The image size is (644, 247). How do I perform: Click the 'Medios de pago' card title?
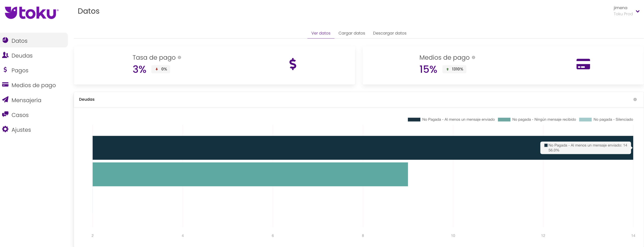pos(444,58)
